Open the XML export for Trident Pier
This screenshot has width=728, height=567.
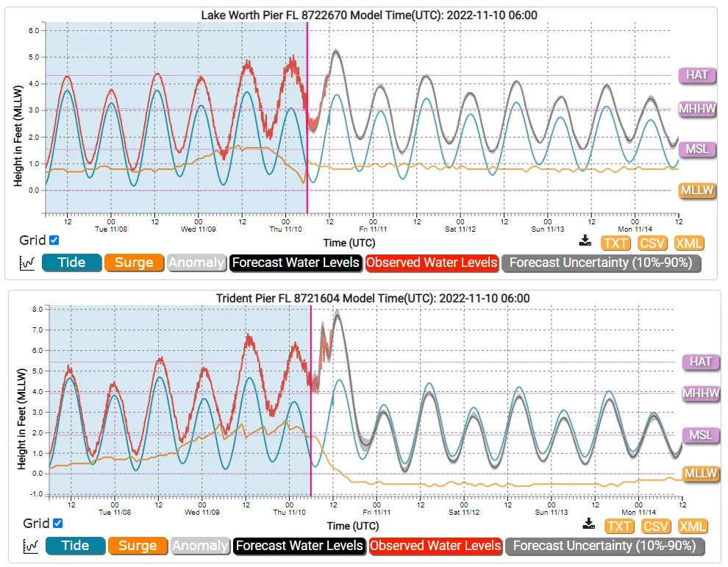tap(692, 526)
